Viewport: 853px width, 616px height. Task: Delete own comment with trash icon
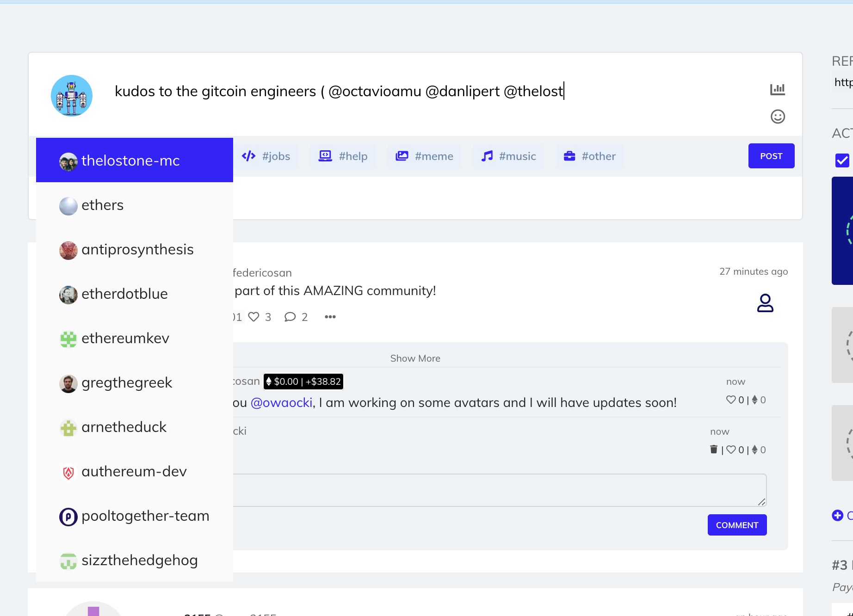click(714, 449)
